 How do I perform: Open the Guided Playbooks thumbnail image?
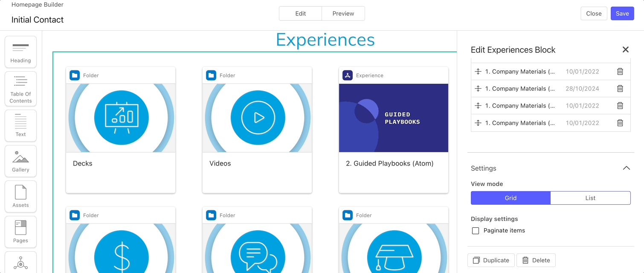click(394, 118)
